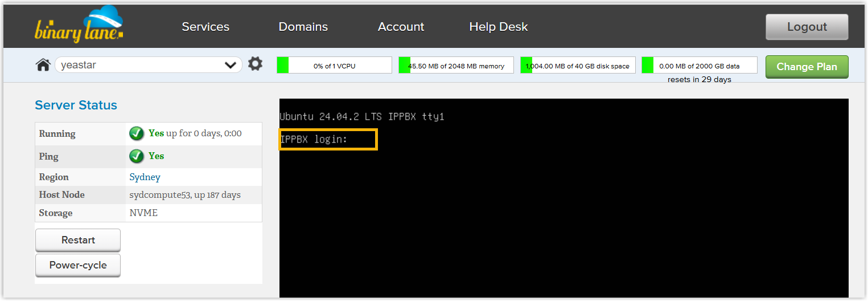Click the green Ping status checkmark
The image size is (868, 301).
[136, 156]
